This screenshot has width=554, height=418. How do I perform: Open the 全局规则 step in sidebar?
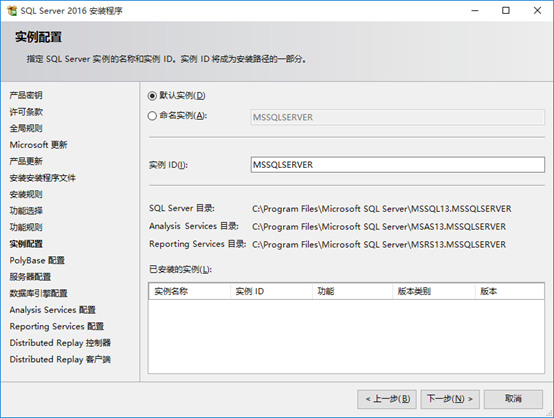click(26, 128)
